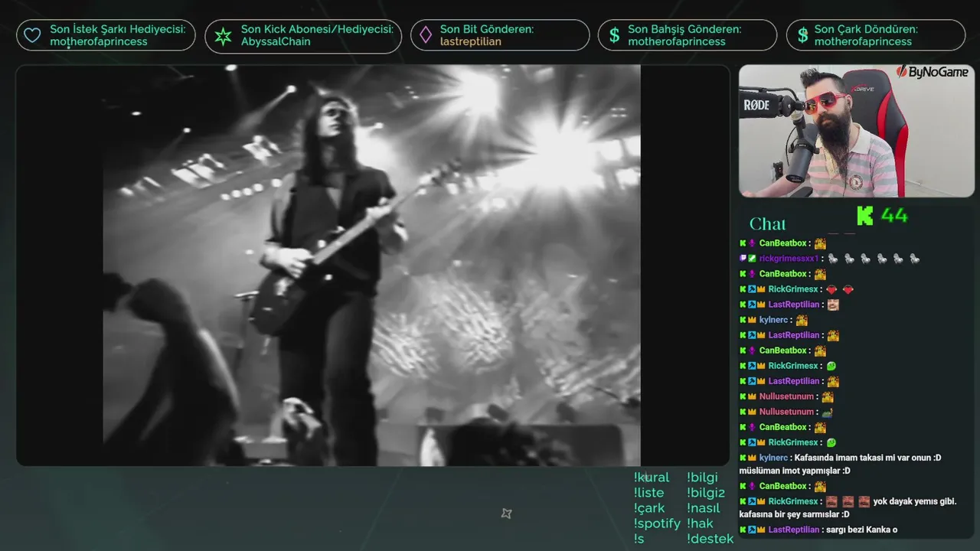
Task: Click the green Kick K logo next to 44
Action: click(865, 216)
